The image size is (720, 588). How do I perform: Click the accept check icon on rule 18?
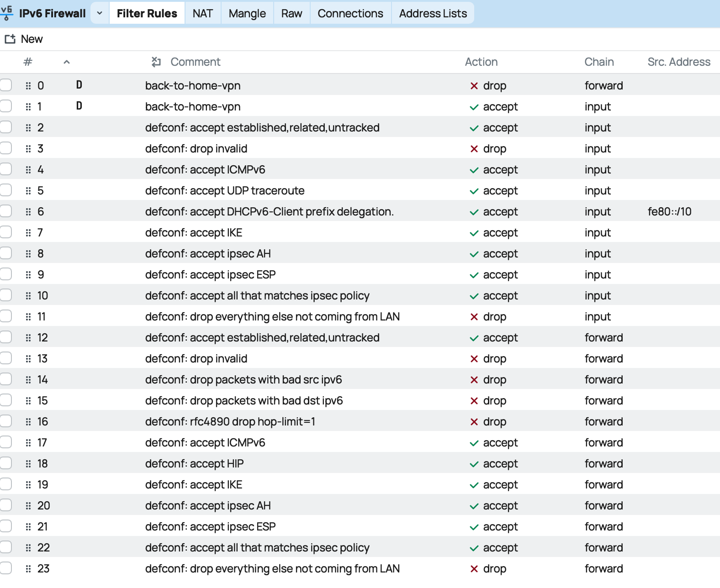click(x=474, y=464)
